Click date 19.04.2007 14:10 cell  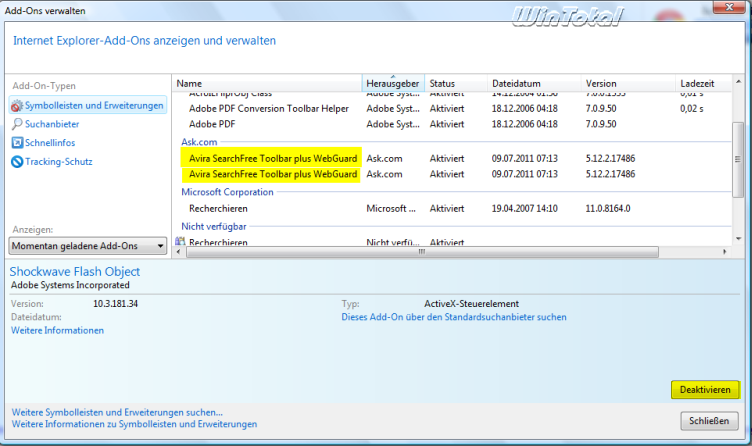coord(525,209)
